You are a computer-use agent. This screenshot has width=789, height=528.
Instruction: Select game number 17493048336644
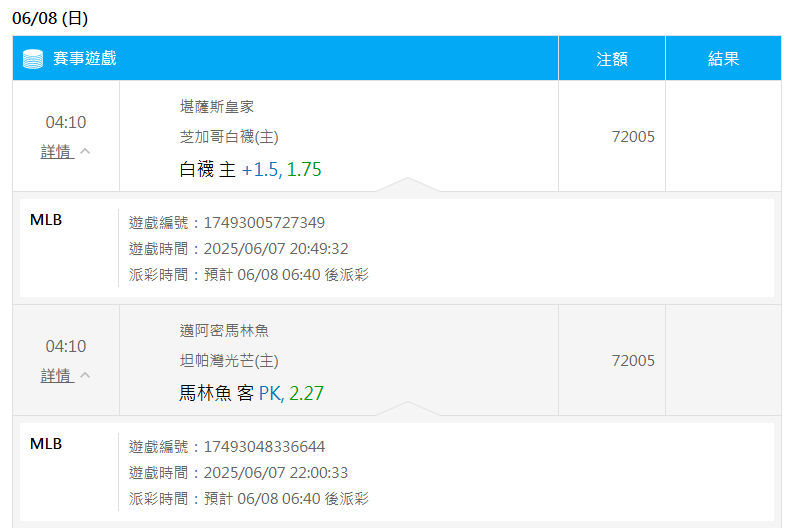tap(264, 446)
